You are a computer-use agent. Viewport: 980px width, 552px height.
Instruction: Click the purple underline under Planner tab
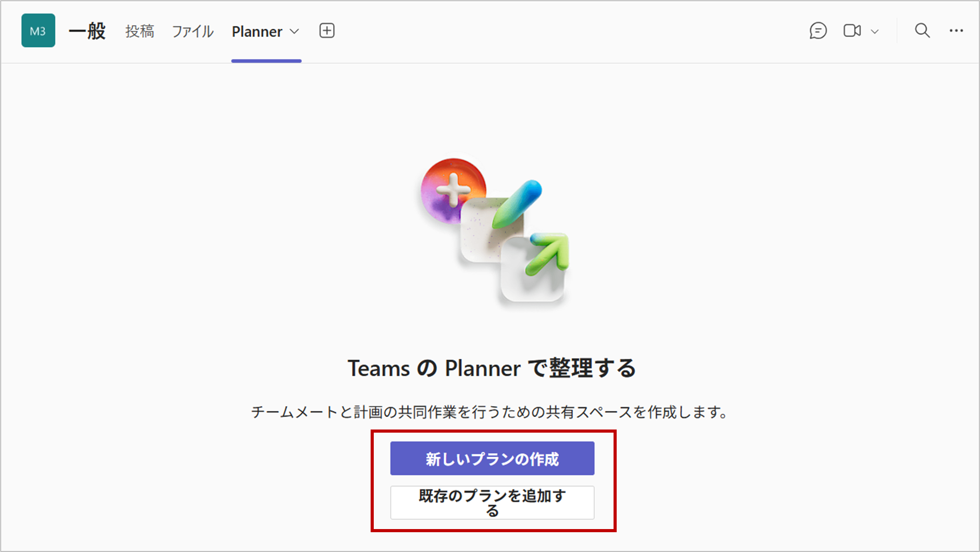point(266,60)
